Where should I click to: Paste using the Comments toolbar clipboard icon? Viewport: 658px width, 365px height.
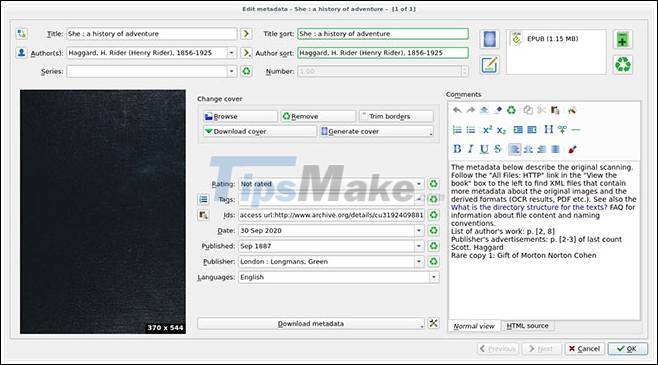tap(555, 110)
